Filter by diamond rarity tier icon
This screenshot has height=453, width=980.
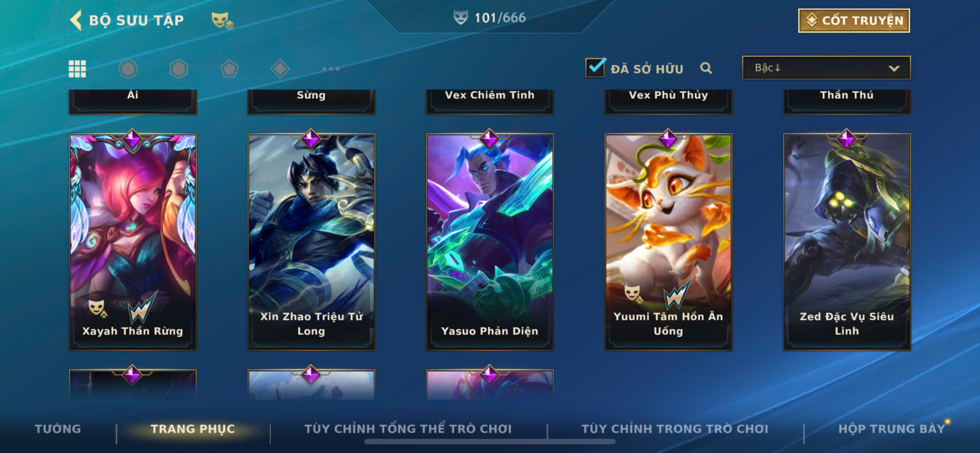coord(280,69)
